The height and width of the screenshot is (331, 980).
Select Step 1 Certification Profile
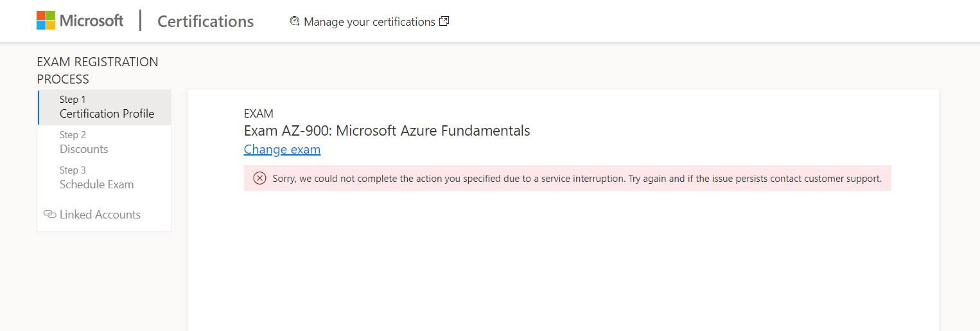105,107
